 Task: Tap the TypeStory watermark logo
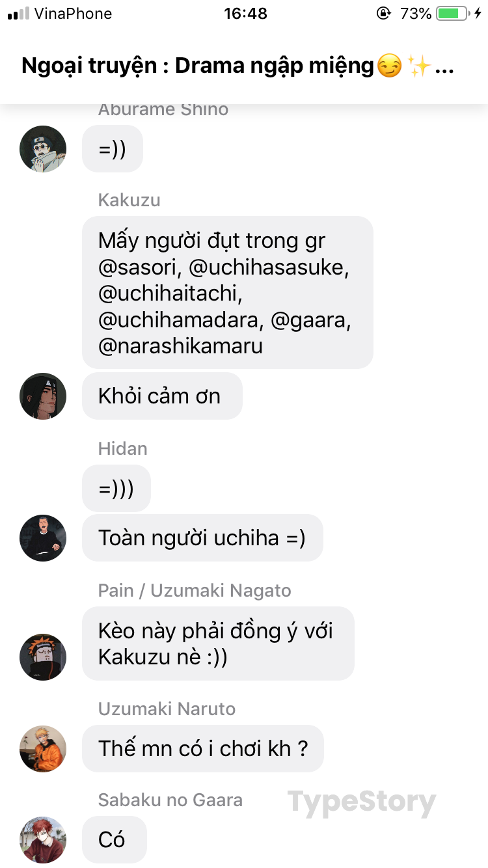coord(362,803)
